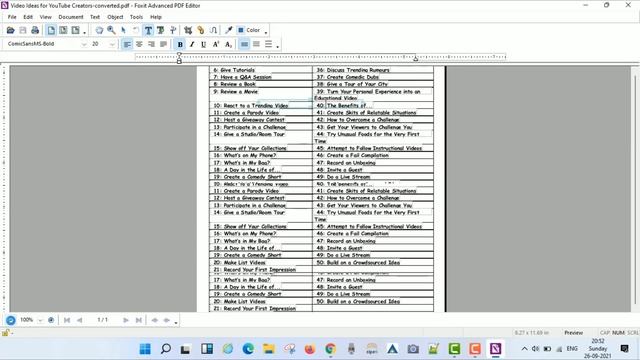640x360 pixels.
Task: Activate the Zoom magnifier tool
Action: [111, 30]
